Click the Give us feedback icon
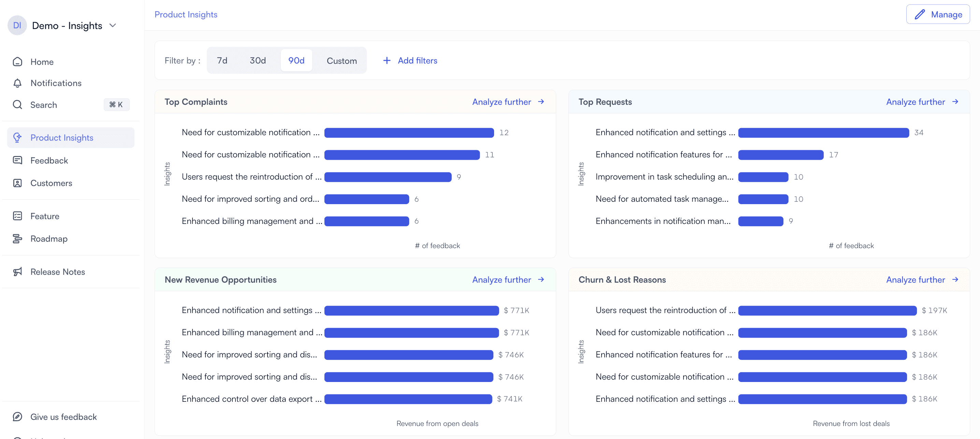Image resolution: width=980 pixels, height=439 pixels. click(x=17, y=416)
